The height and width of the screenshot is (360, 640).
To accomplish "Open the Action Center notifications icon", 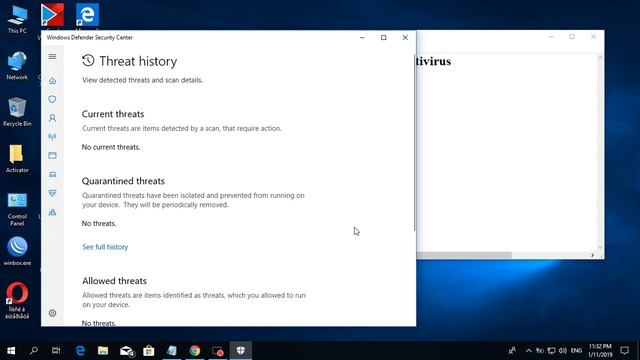I will pos(624,351).
